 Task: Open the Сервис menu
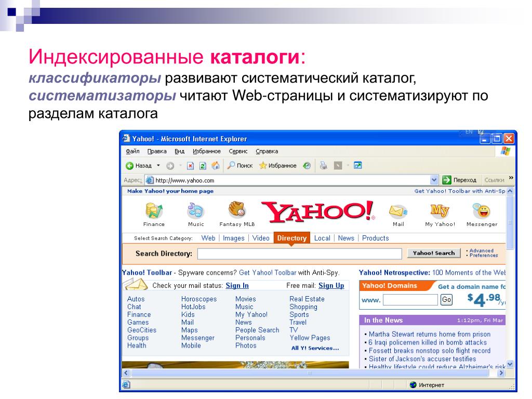[x=238, y=151]
